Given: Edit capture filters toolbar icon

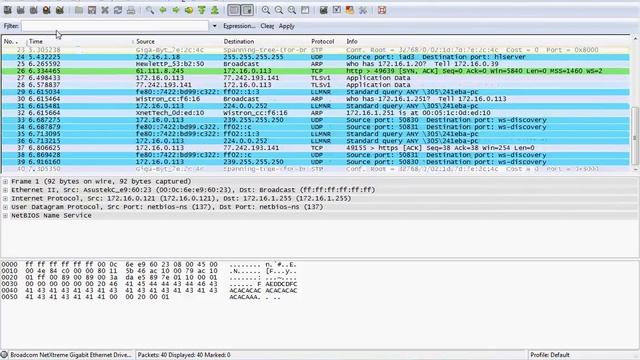Looking at the screenshot, I should click(324, 10).
